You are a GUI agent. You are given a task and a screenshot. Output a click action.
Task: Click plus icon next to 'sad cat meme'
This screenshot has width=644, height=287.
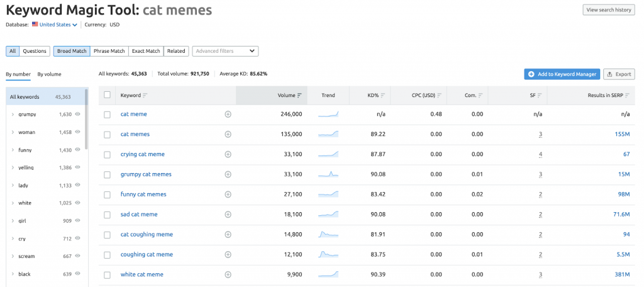[x=228, y=215]
